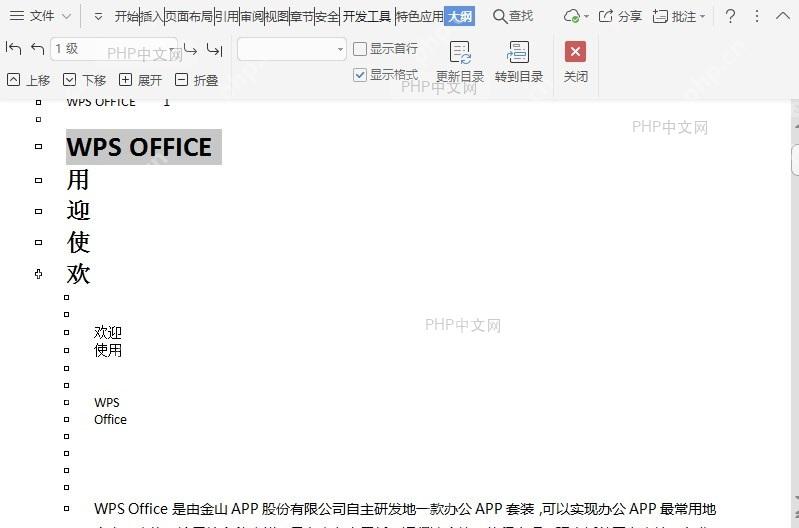
Task: Click the outline marker beside WPS OFFICE heading
Action: tap(38, 147)
